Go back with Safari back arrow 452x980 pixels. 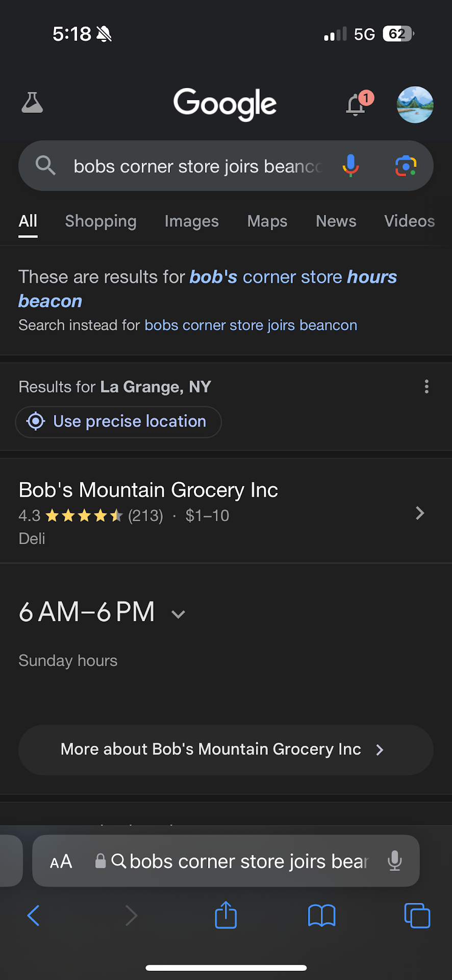(x=34, y=915)
